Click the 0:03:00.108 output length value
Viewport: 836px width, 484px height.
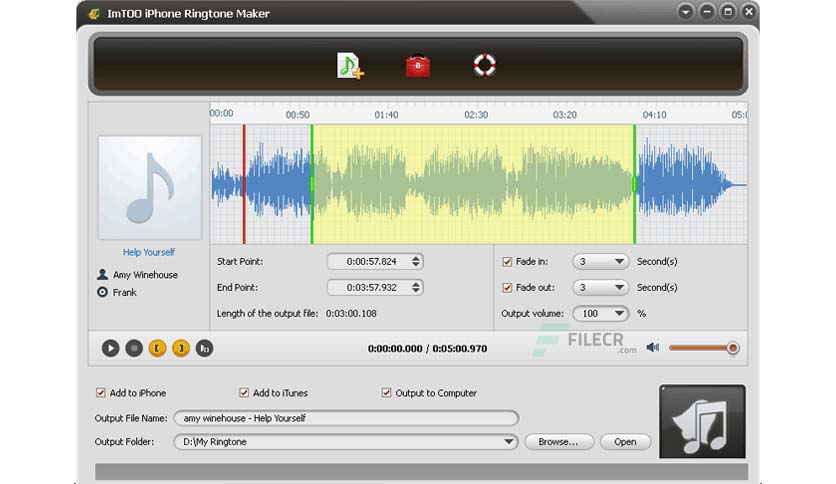pyautogui.click(x=351, y=313)
